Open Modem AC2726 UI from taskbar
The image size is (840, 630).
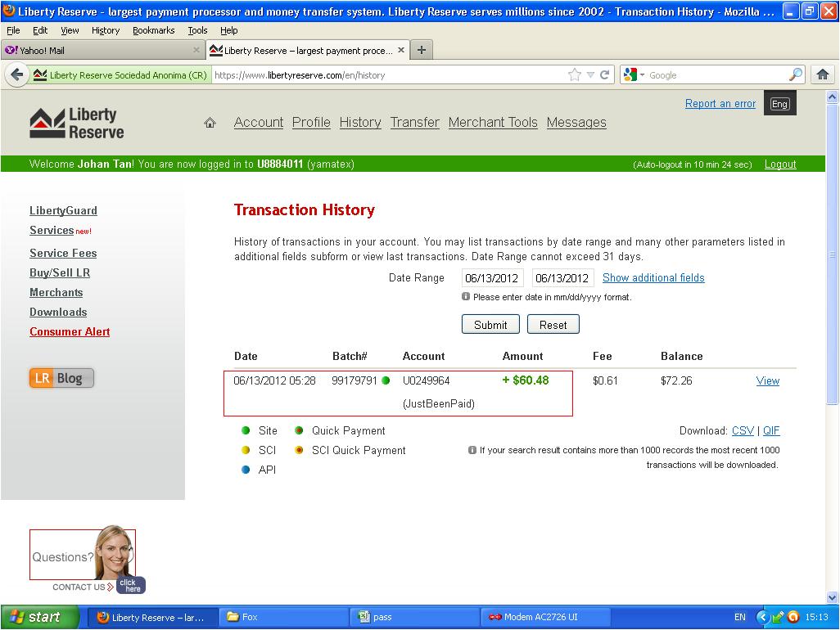(545, 617)
